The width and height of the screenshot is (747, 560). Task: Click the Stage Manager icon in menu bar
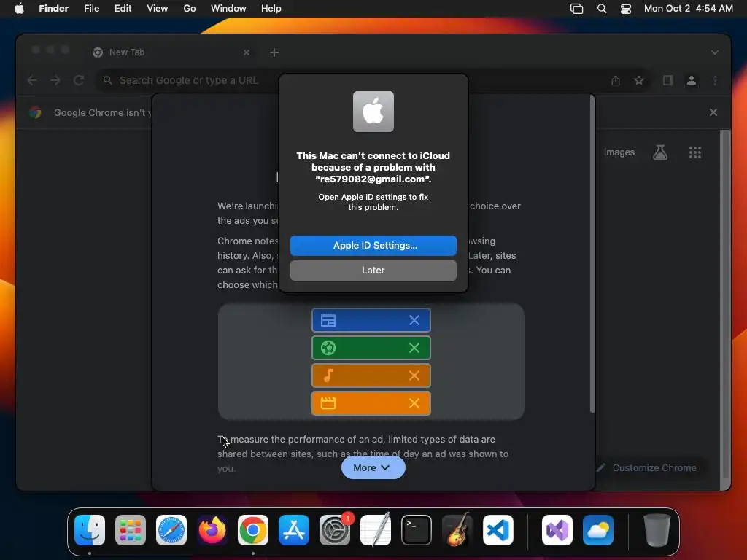click(576, 9)
